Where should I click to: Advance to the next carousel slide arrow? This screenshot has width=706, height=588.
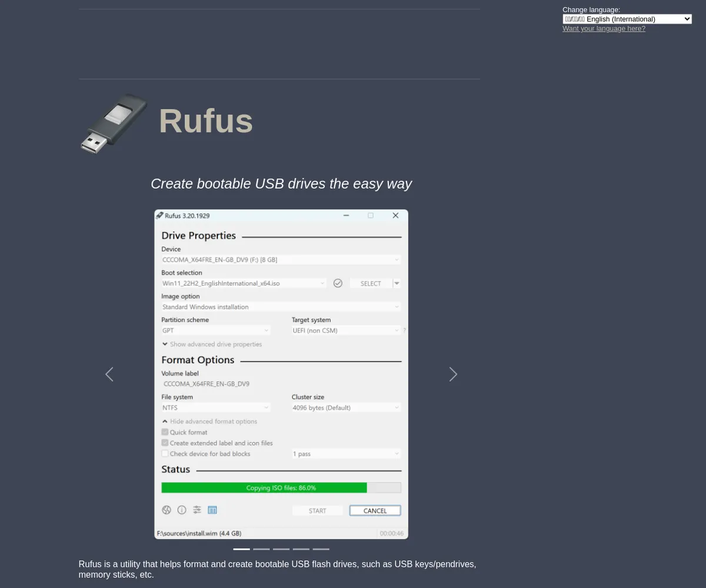pos(453,374)
